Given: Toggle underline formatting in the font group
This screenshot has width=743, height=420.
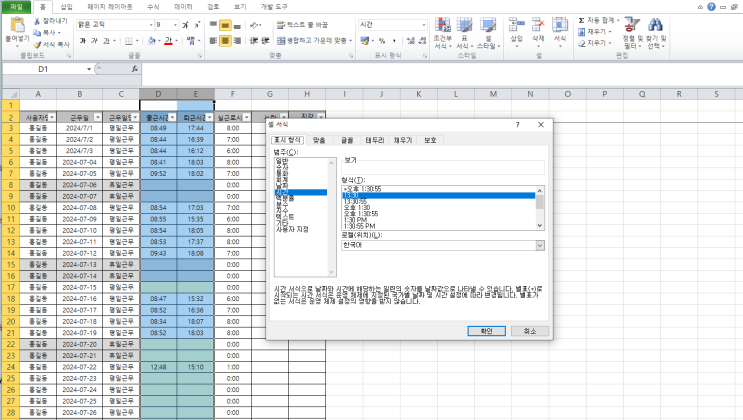Looking at the screenshot, I should (x=108, y=41).
